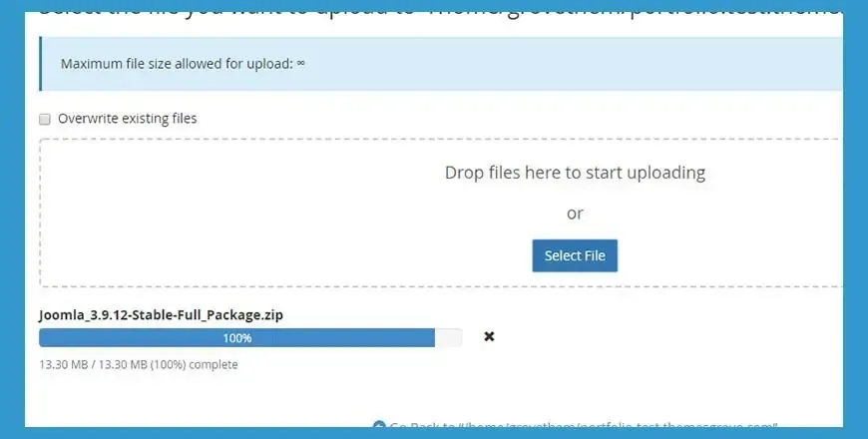Open file chooser with Select File button
868x439 pixels.
(575, 255)
